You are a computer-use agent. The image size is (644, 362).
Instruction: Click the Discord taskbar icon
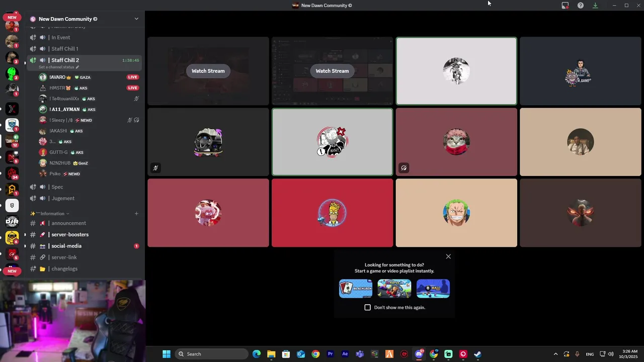pos(419,354)
